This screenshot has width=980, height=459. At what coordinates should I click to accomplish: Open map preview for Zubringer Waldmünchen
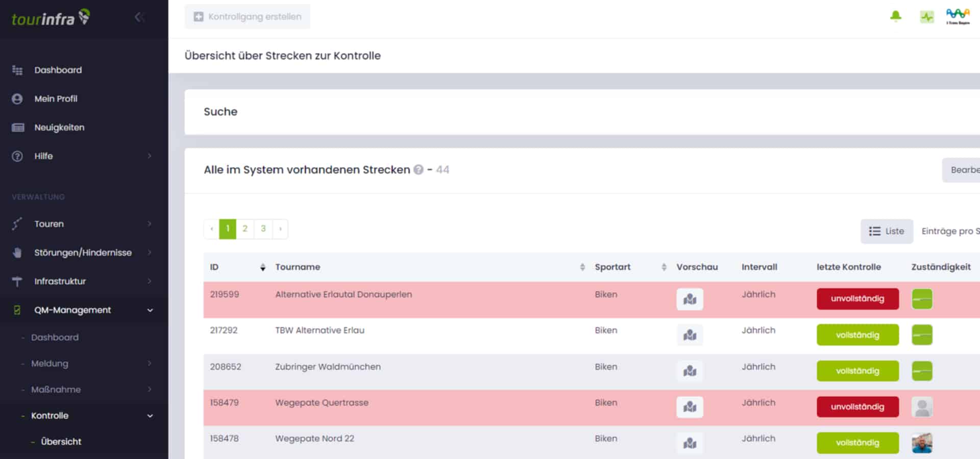tap(690, 371)
